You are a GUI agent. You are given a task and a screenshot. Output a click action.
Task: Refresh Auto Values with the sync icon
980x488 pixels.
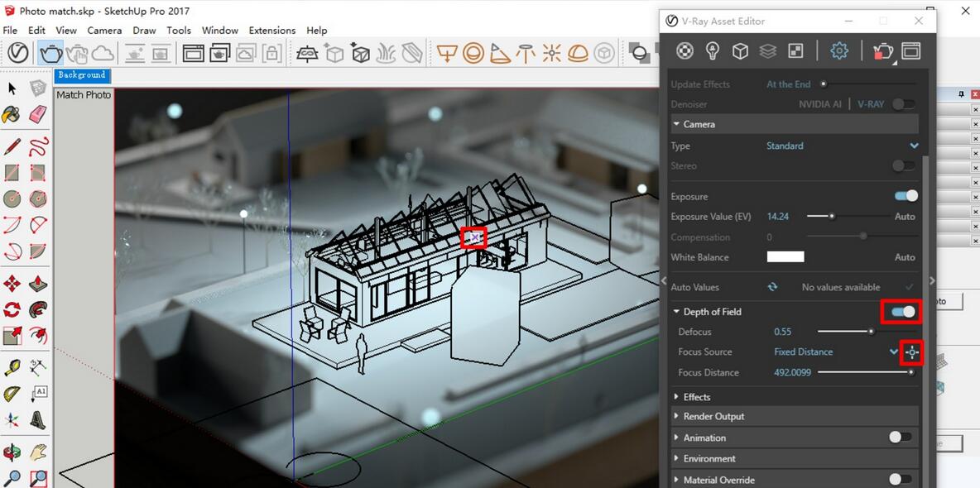pyautogui.click(x=773, y=288)
